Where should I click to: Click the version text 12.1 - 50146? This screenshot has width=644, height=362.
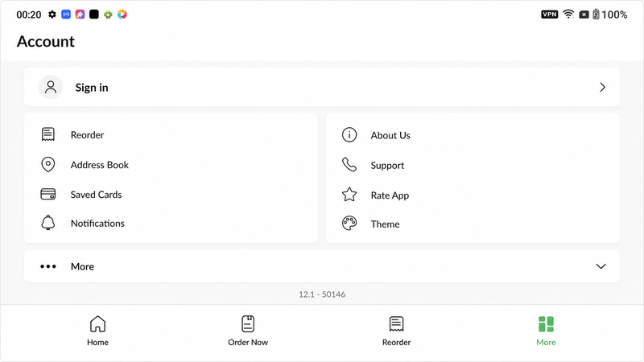coord(322,294)
